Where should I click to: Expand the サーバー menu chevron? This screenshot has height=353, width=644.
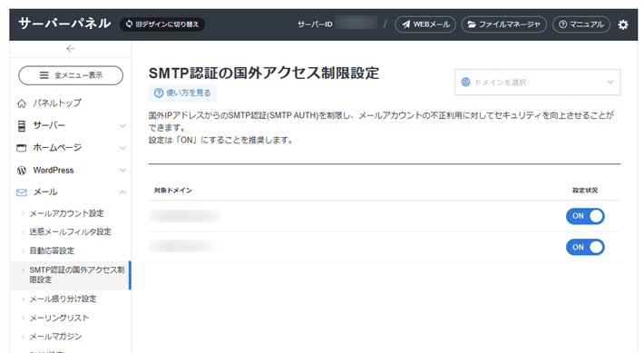tap(122, 126)
